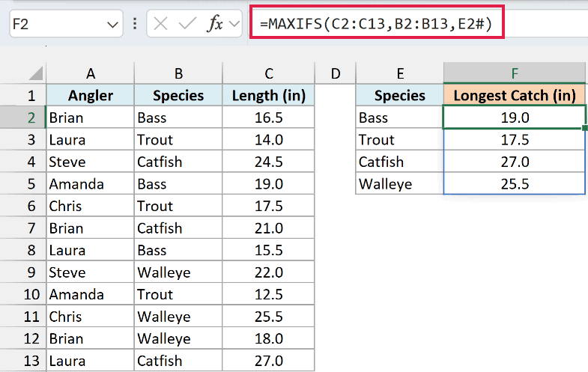Select cell C12 showing 18.0
This screenshot has width=588, height=372.
coord(268,338)
